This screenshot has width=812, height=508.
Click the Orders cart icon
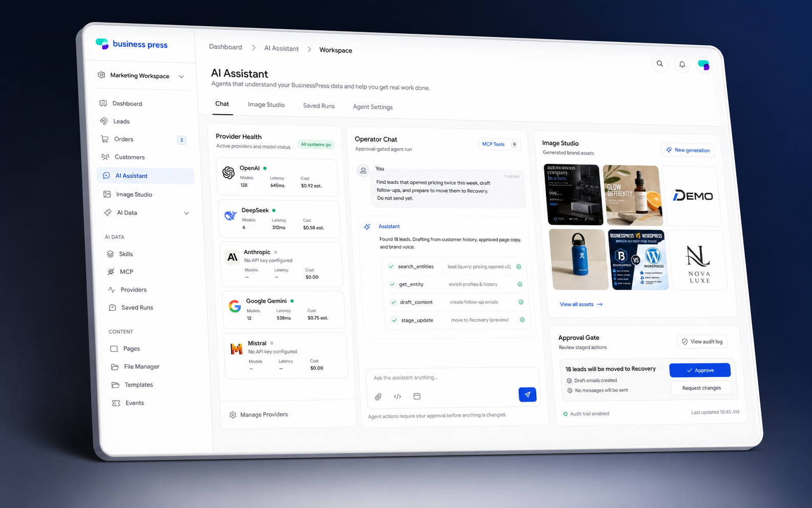(x=104, y=139)
